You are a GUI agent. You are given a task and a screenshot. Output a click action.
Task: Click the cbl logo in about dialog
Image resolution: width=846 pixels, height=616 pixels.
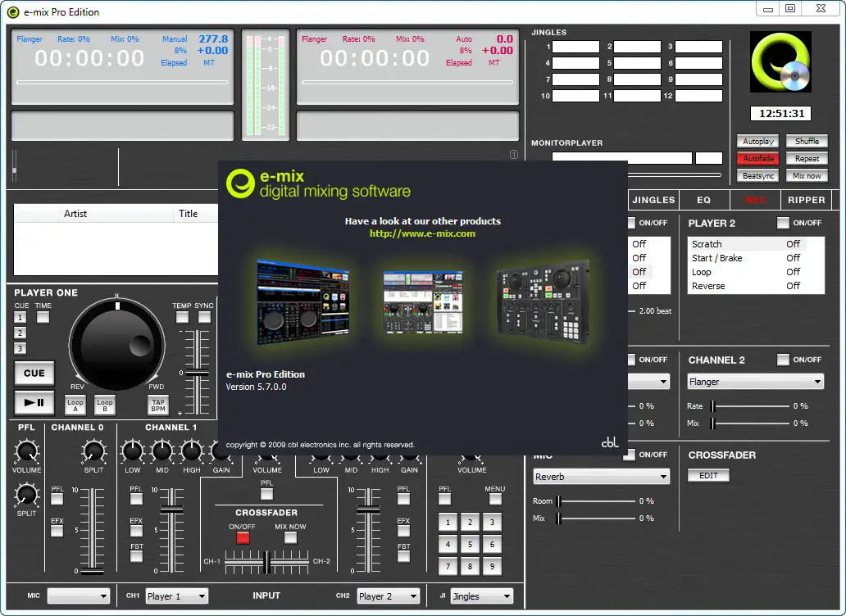[610, 442]
